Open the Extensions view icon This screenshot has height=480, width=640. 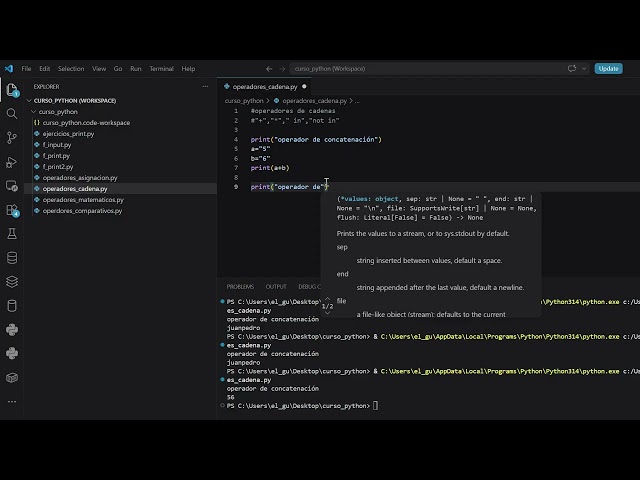pyautogui.click(x=12, y=210)
